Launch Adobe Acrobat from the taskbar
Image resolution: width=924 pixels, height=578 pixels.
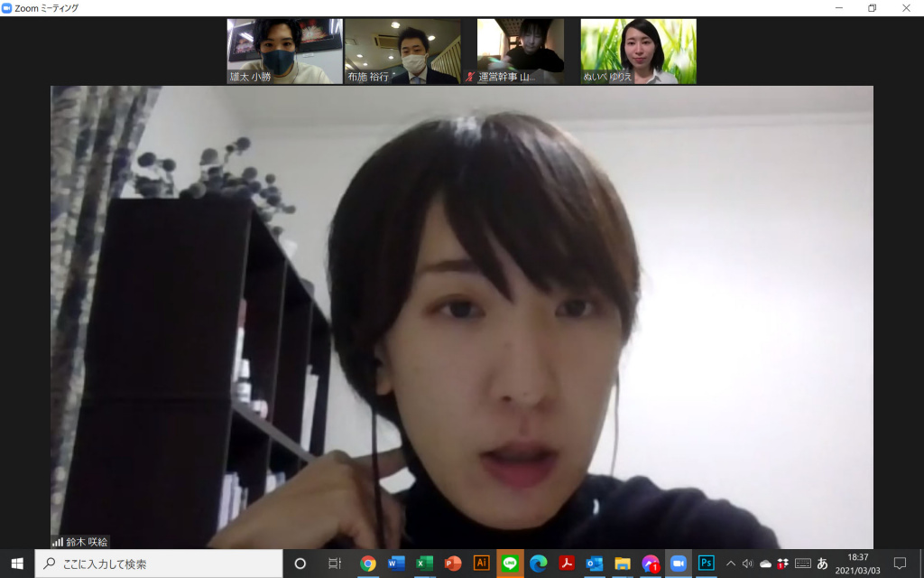(x=567, y=564)
